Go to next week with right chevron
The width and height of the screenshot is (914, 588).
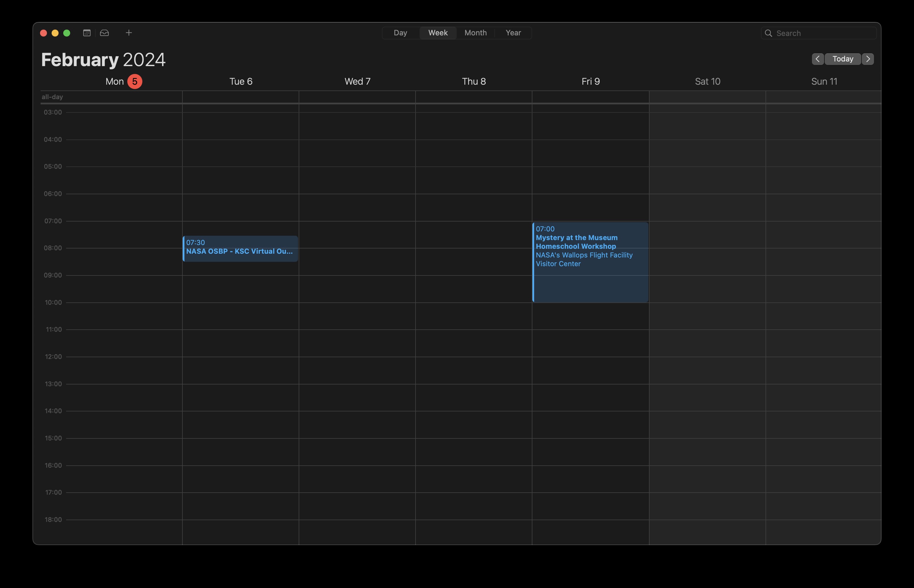click(x=868, y=59)
